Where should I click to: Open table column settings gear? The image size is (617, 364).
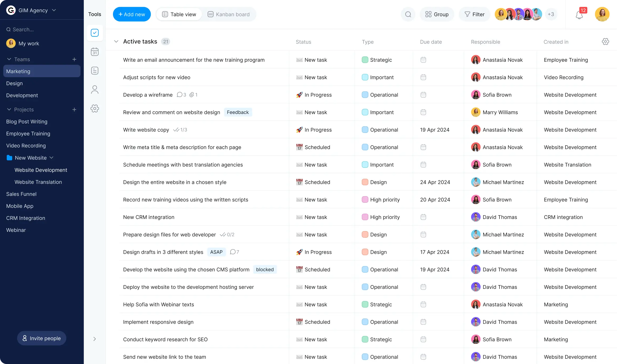point(605,41)
